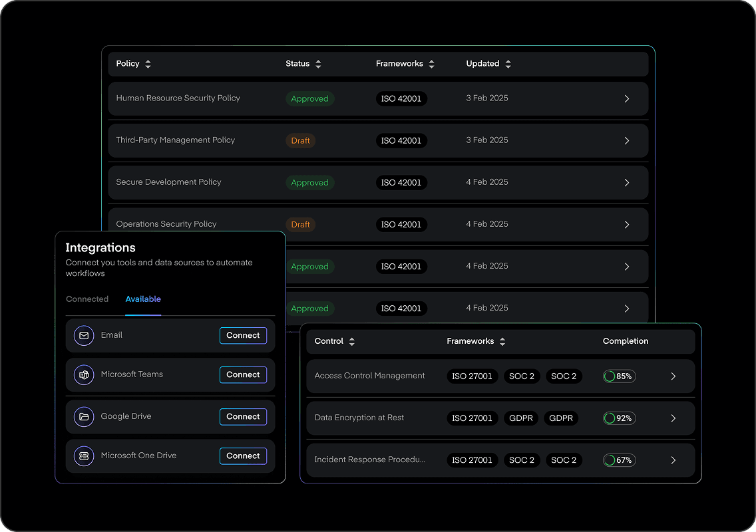This screenshot has width=756, height=532.
Task: Click the Integrations heading
Action: pyautogui.click(x=100, y=247)
